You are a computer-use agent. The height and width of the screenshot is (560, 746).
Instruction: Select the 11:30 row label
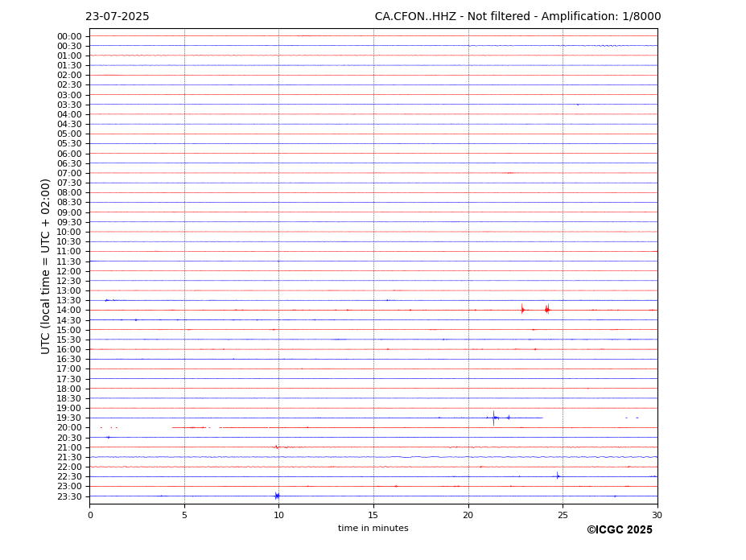click(69, 261)
